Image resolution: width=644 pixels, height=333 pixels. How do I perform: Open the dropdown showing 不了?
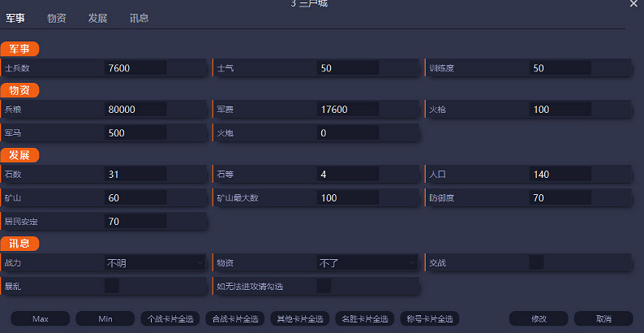pos(367,262)
